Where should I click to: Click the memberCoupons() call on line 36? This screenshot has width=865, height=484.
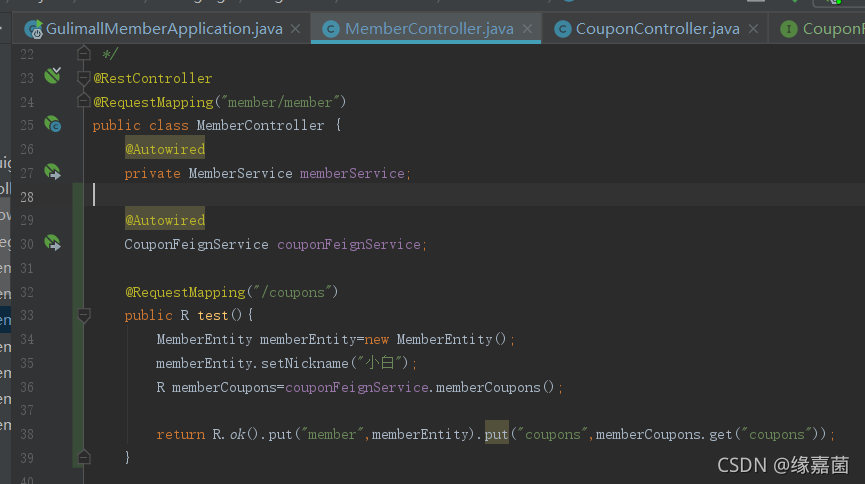tap(494, 387)
